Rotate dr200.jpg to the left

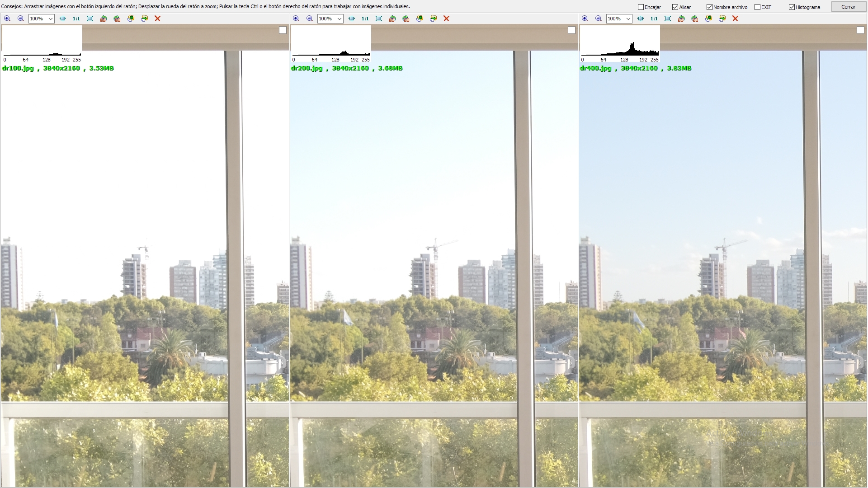[392, 19]
